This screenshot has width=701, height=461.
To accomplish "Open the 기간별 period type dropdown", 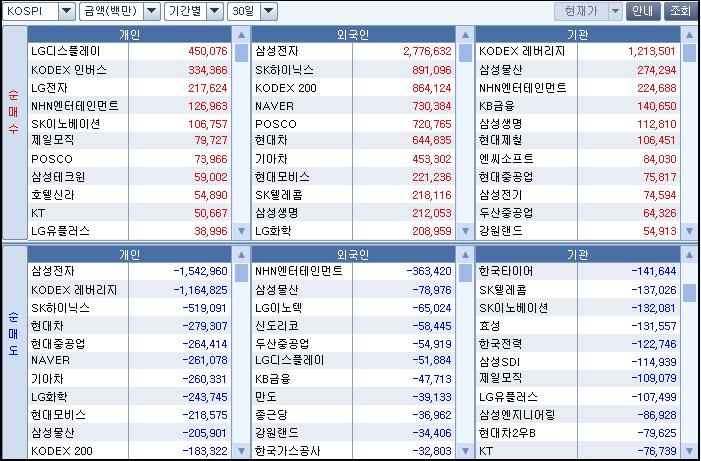I will pos(215,11).
